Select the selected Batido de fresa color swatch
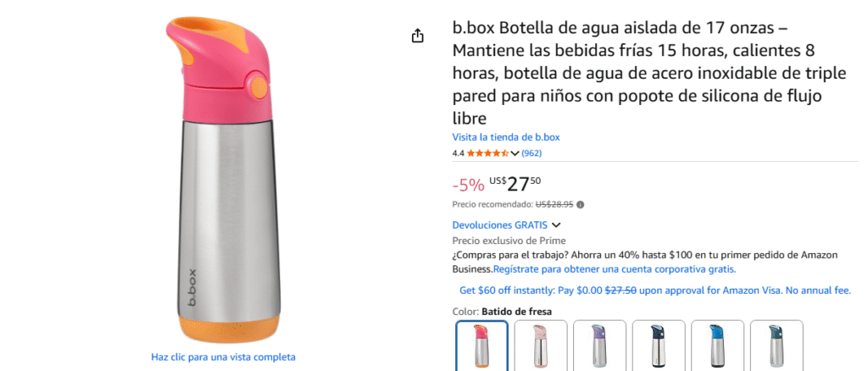This screenshot has height=371, width=868. [x=481, y=346]
